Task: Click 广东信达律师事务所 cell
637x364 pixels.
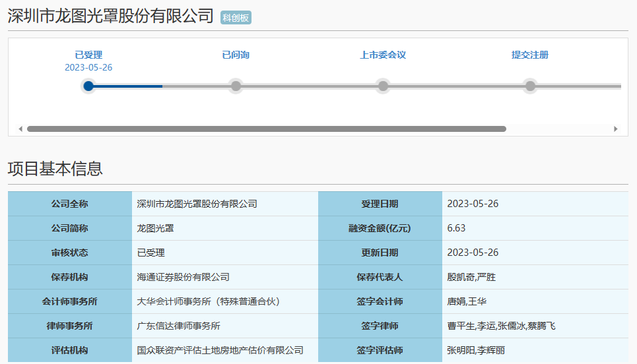Action: (225, 326)
